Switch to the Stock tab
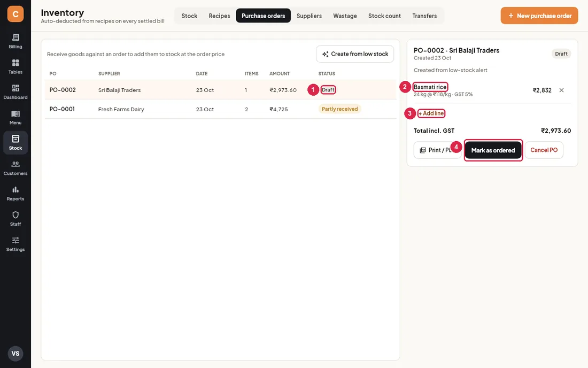588x368 pixels. tap(189, 16)
